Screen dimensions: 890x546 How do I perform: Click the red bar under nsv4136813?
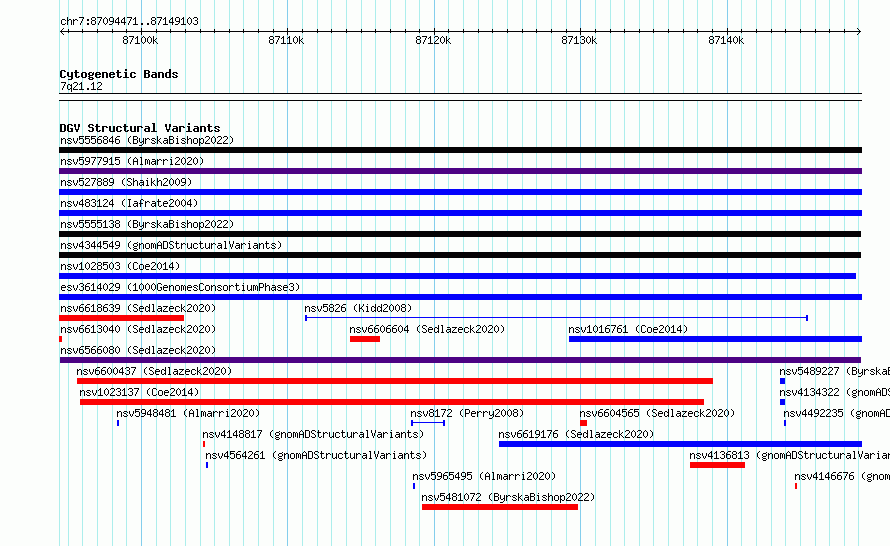pos(717,465)
